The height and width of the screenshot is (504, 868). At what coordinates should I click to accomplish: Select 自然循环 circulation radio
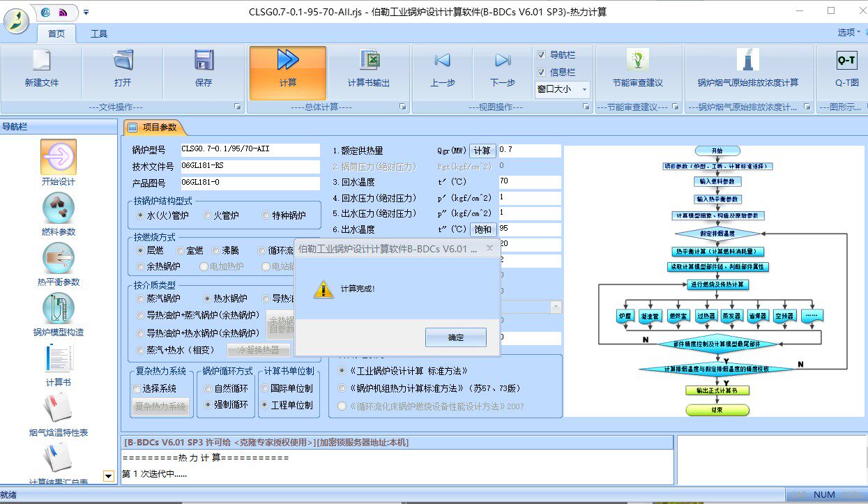pyautogui.click(x=208, y=388)
